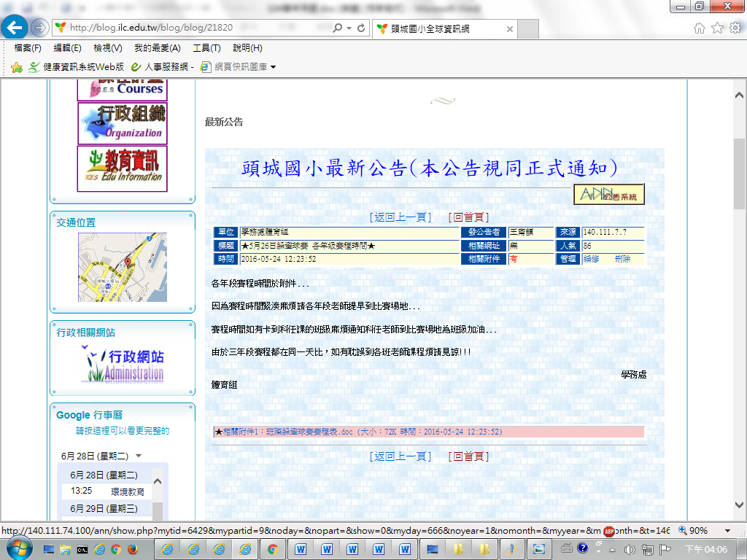This screenshot has height=560, width=747.
Task: Click the search magnifier in the address bar
Action: (x=337, y=28)
